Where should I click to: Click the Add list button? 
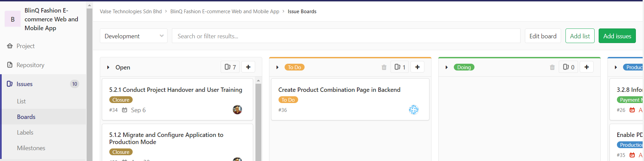click(x=580, y=36)
